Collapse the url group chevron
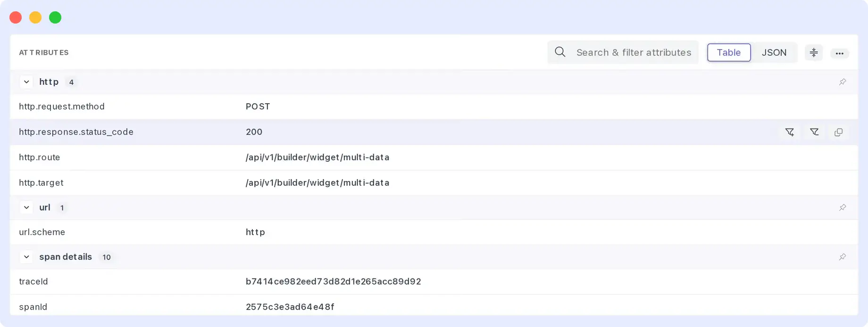 [26, 207]
